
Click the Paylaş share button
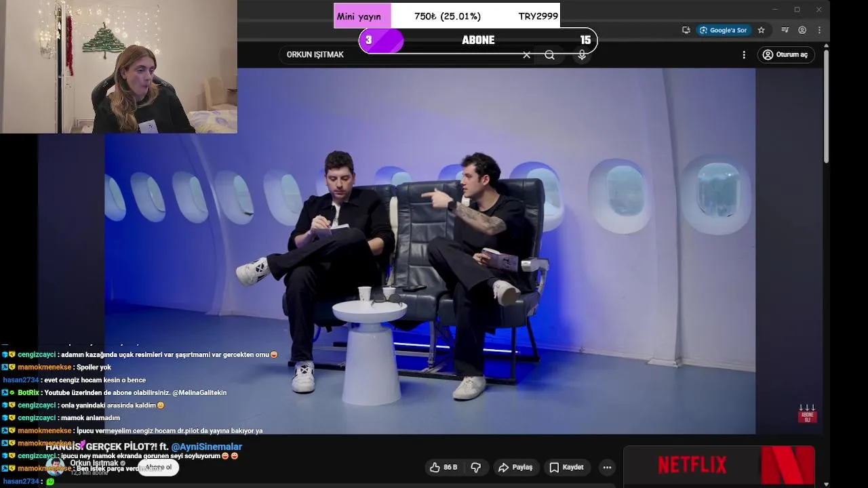(515, 467)
